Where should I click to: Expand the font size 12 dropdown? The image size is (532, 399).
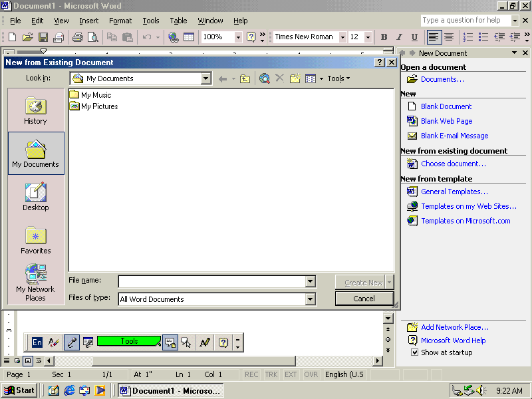tap(368, 37)
